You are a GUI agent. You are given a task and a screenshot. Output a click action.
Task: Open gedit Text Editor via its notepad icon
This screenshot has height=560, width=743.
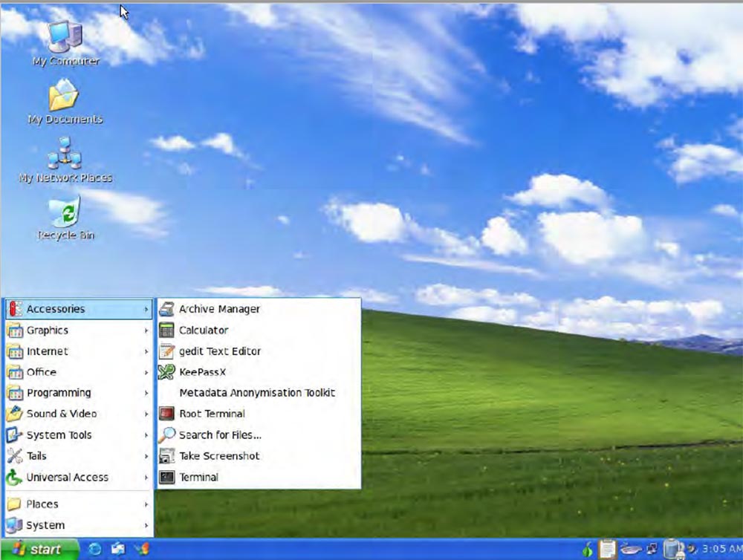tap(166, 351)
